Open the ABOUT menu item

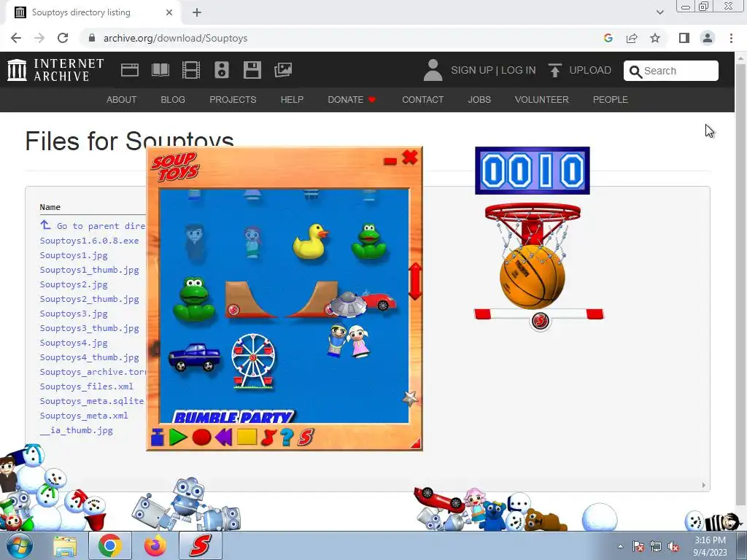122,99
